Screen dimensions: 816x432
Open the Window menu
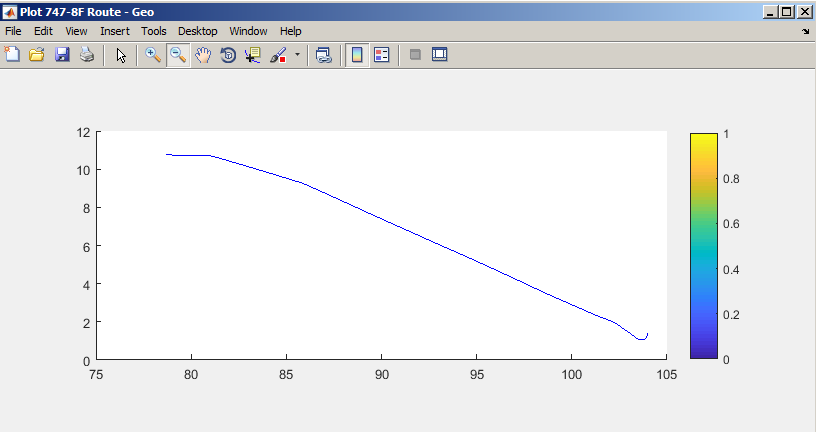248,31
